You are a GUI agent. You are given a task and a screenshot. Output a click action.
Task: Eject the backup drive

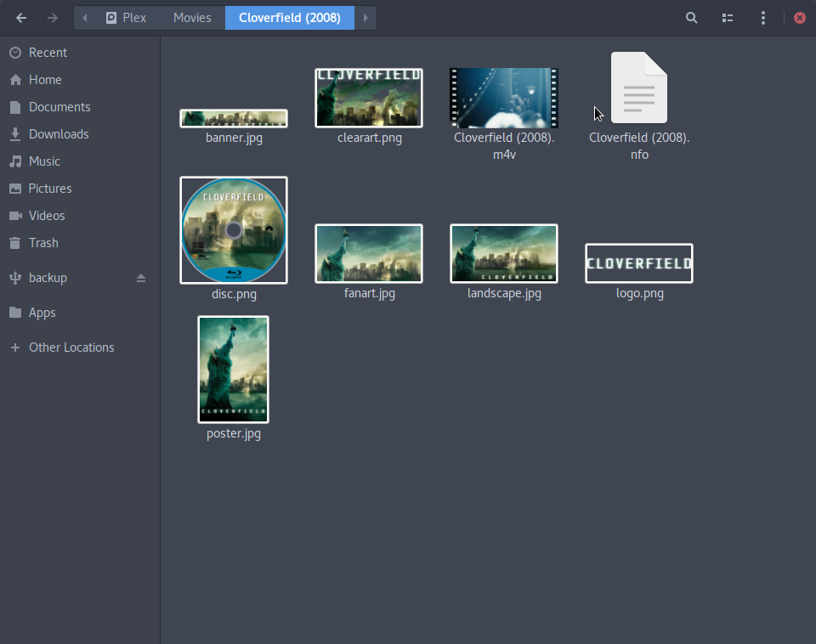point(141,278)
